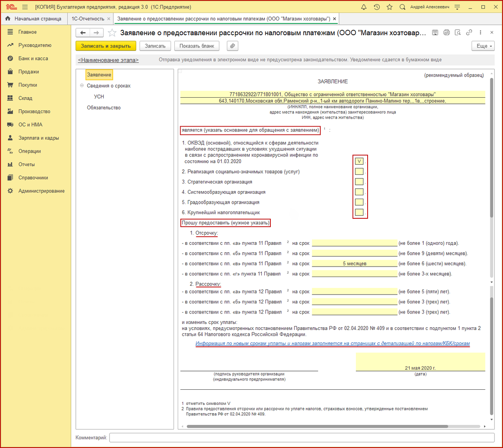Select Заявление in the section tree
503x448 pixels.
pyautogui.click(x=99, y=75)
